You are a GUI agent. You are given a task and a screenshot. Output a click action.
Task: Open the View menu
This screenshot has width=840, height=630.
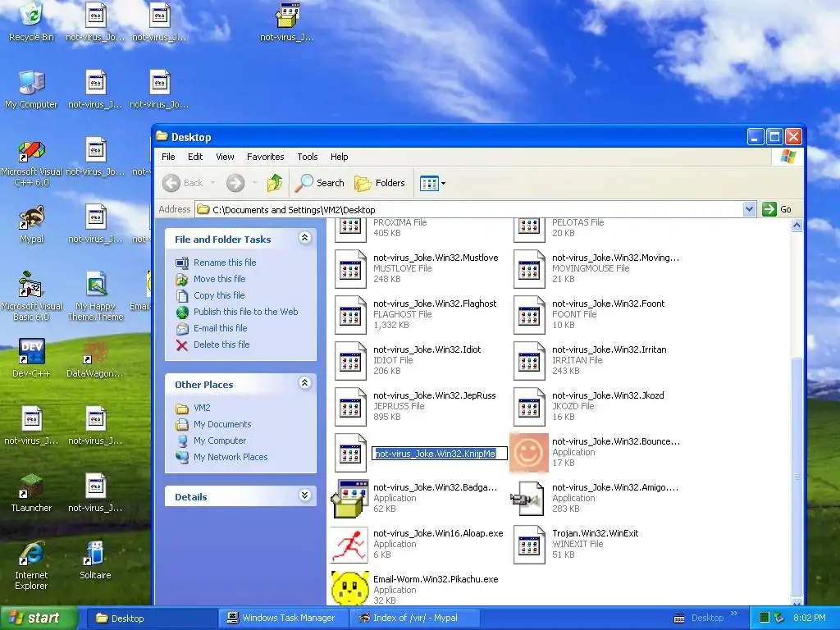point(225,157)
